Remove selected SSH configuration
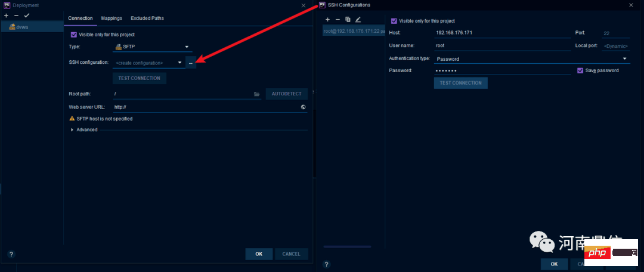This screenshot has width=644, height=272. (338, 19)
